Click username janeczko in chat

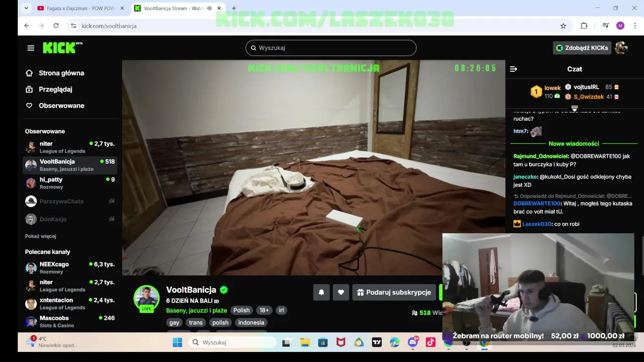526,177
